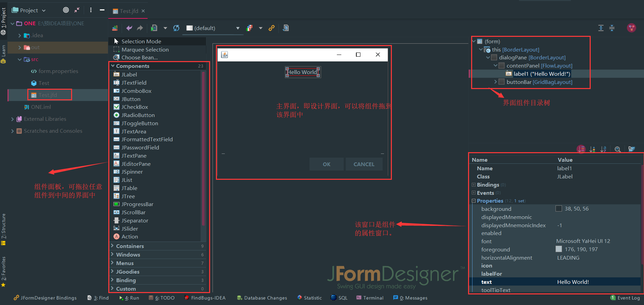Expand the Bindings property group
This screenshot has width=644, height=305.
[474, 185]
